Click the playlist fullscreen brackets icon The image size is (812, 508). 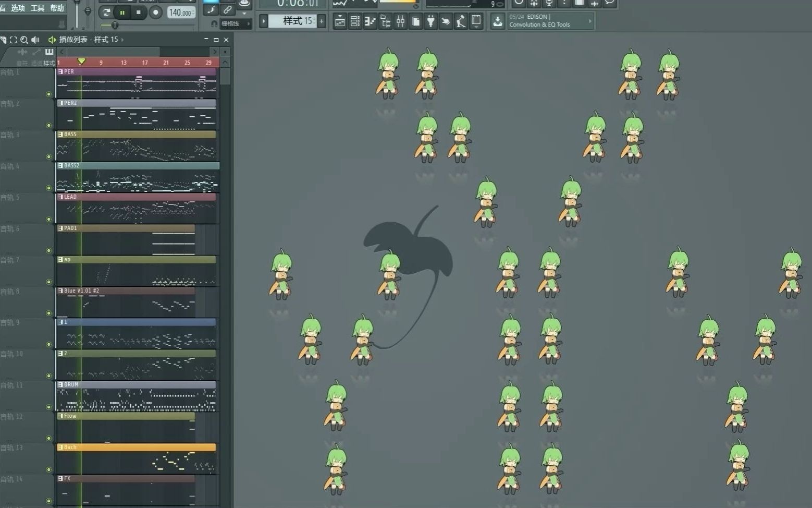[14, 40]
